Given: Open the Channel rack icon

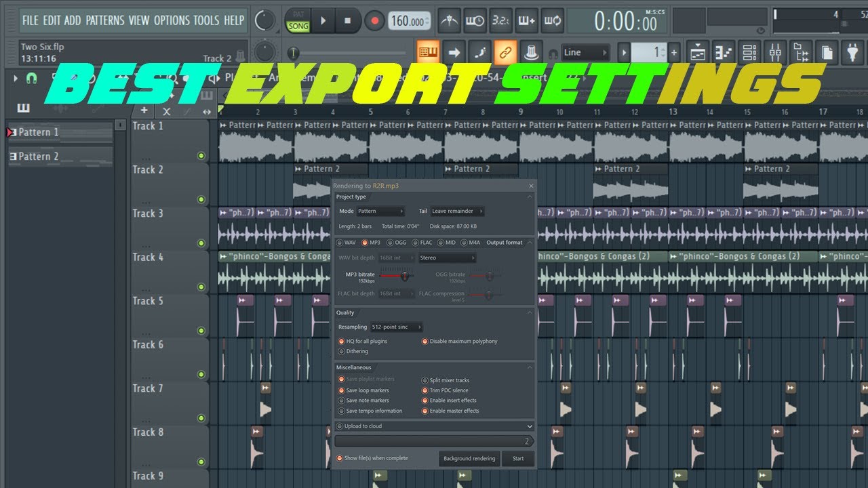Looking at the screenshot, I should (749, 52).
